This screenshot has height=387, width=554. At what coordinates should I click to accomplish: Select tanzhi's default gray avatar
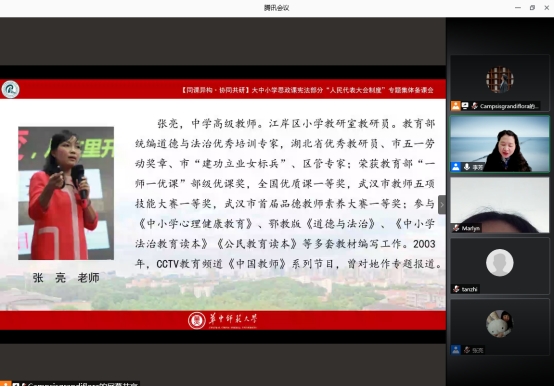click(x=500, y=263)
